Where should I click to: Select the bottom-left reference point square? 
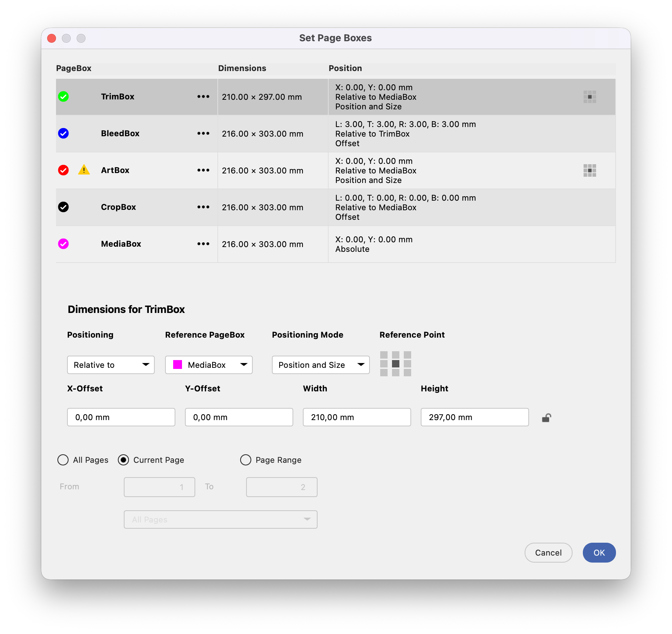tap(384, 373)
